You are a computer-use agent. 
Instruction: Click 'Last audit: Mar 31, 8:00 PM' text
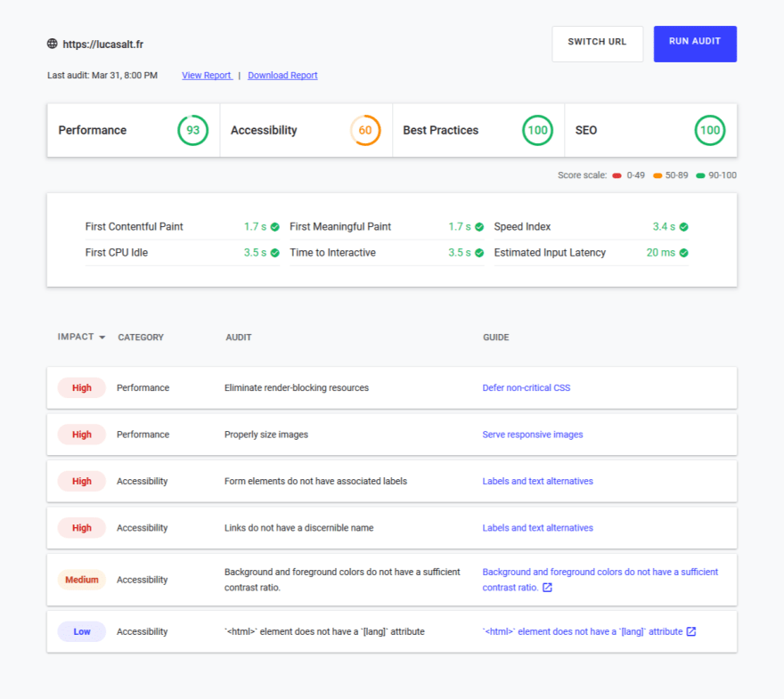(x=102, y=76)
